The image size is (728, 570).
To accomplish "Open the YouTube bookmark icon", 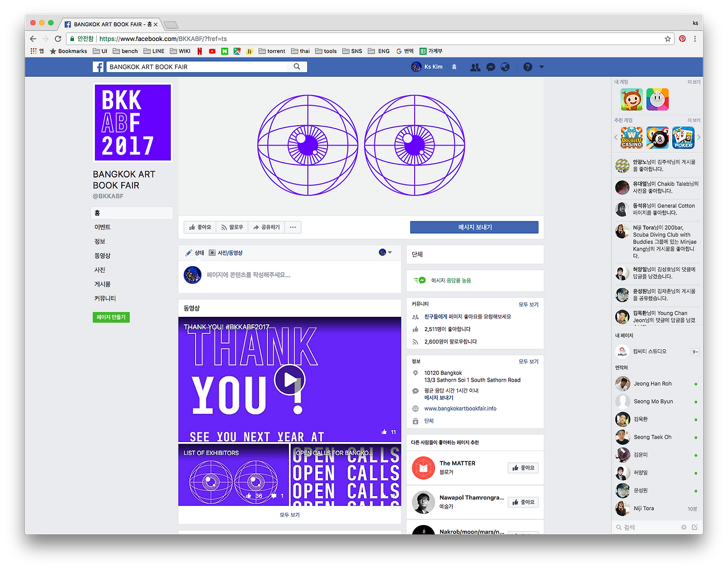I will 212,51.
